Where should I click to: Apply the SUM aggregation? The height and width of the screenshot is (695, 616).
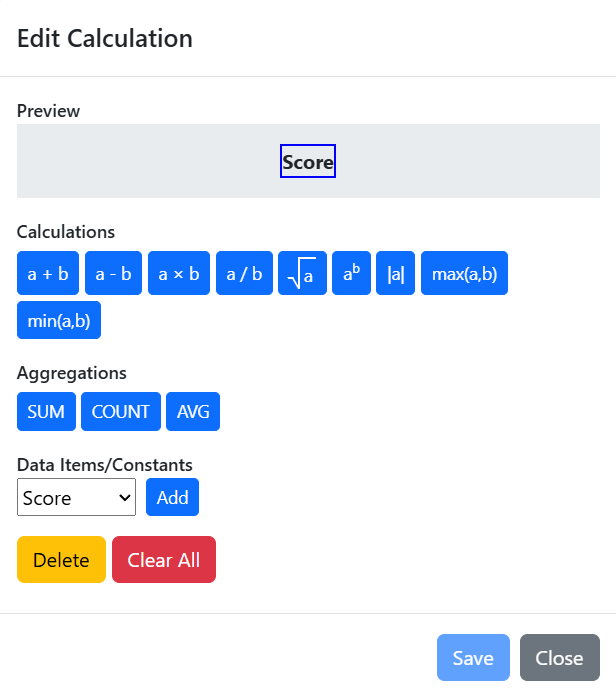pyautogui.click(x=47, y=411)
